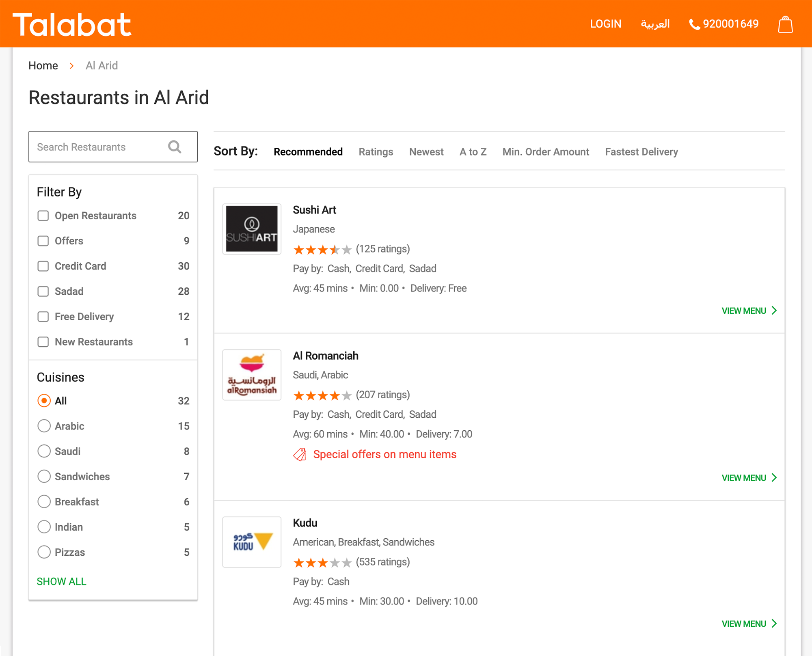Expand cuisines with SHOW ALL

pyautogui.click(x=62, y=581)
